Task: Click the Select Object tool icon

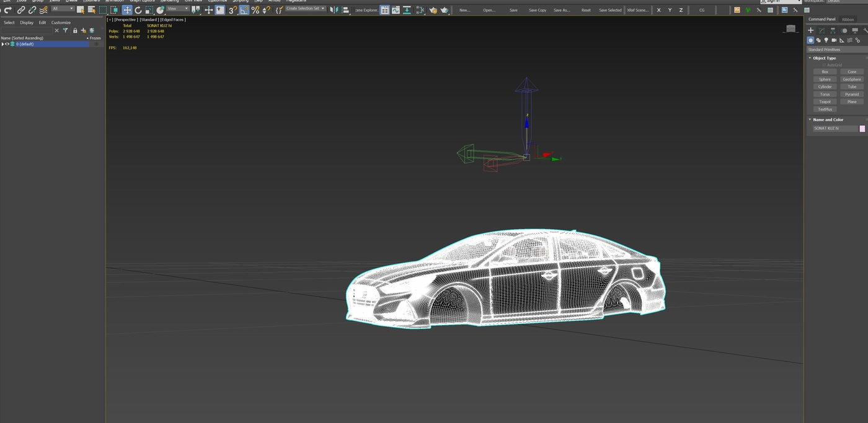Action: pos(81,10)
